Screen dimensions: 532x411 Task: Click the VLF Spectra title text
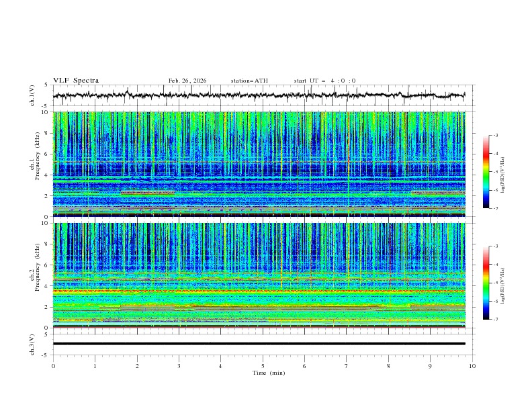76,81
